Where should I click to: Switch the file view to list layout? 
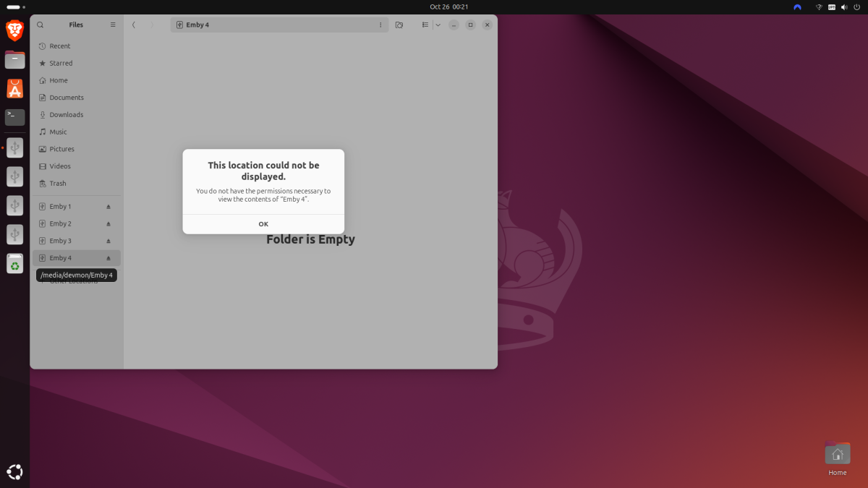coord(425,25)
